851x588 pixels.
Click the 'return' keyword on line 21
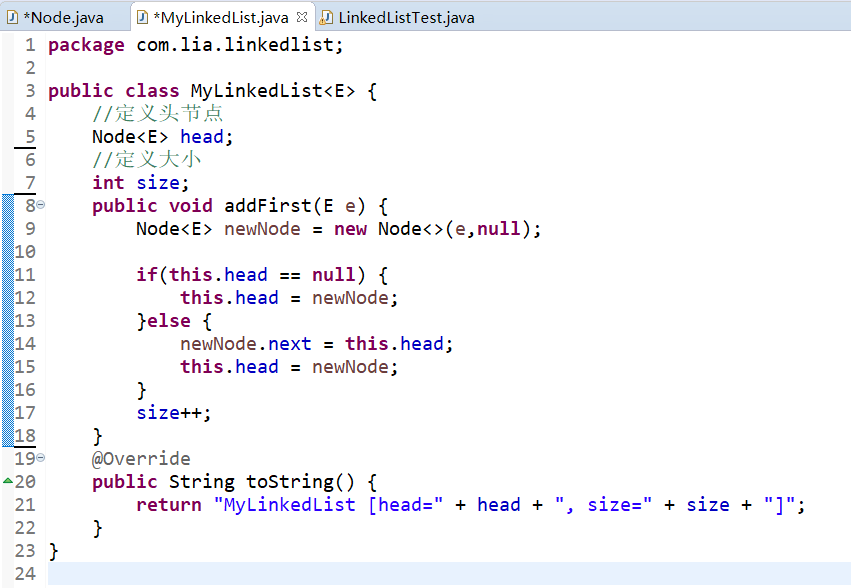click(169, 505)
